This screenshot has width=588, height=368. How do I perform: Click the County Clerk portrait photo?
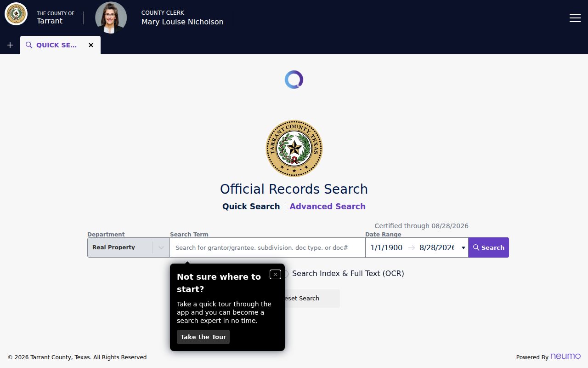(111, 17)
